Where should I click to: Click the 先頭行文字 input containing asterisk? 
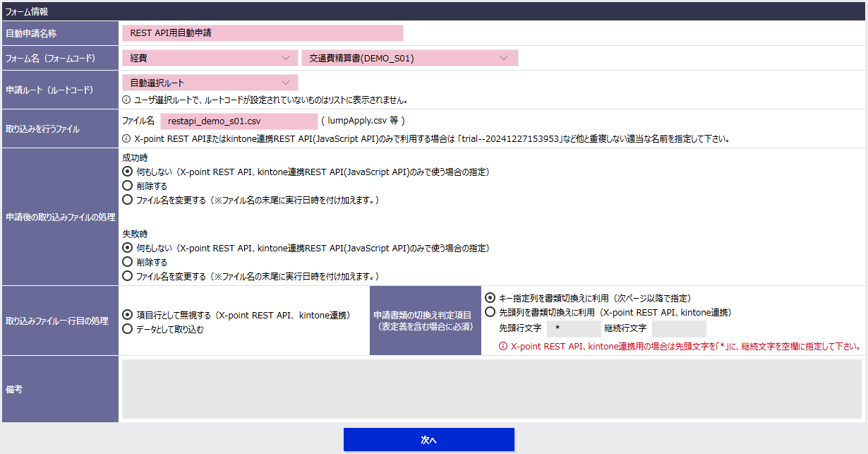click(574, 328)
